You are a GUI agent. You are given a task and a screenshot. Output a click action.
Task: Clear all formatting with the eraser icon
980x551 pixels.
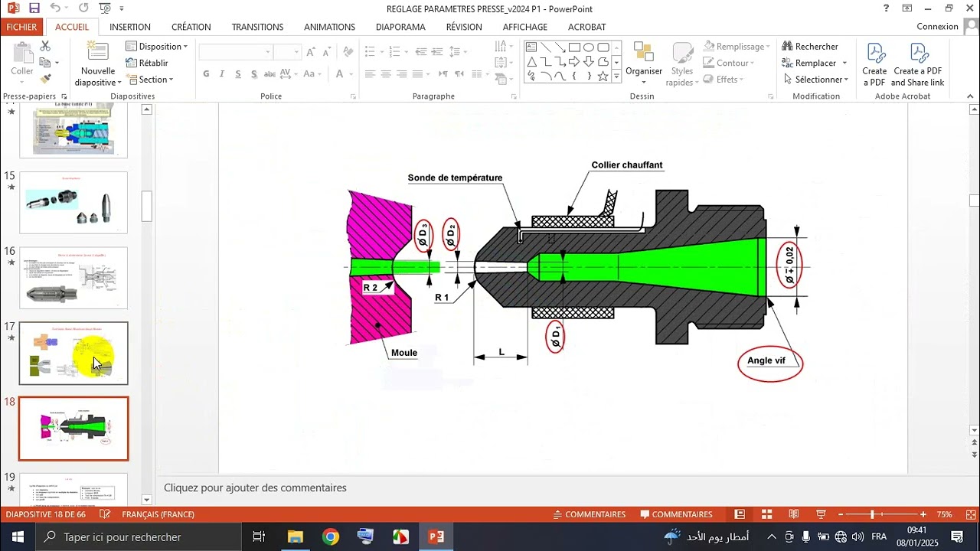tap(348, 52)
